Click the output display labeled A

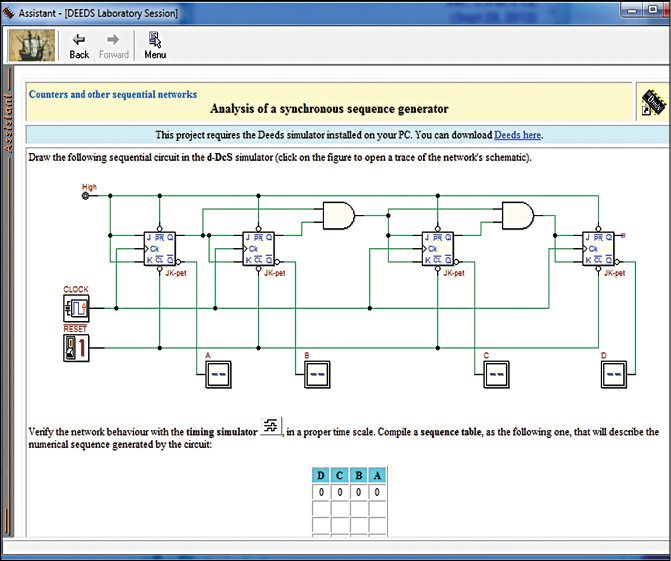[x=216, y=374]
